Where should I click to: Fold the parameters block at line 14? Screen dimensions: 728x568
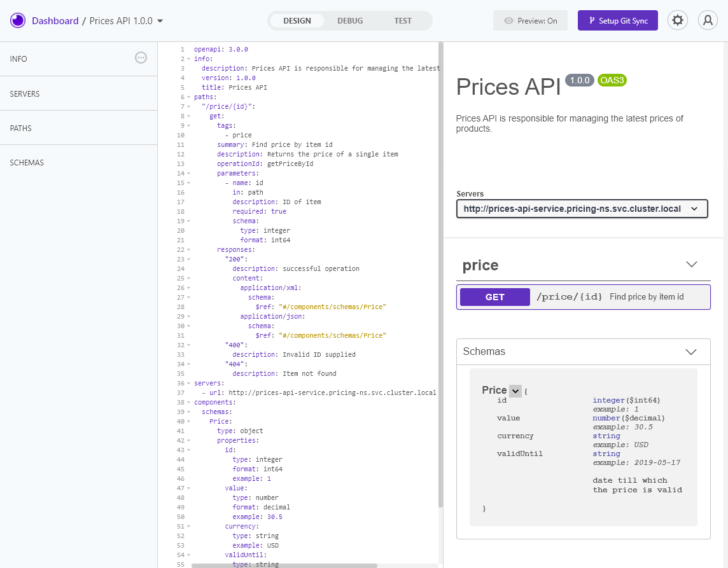coord(188,174)
